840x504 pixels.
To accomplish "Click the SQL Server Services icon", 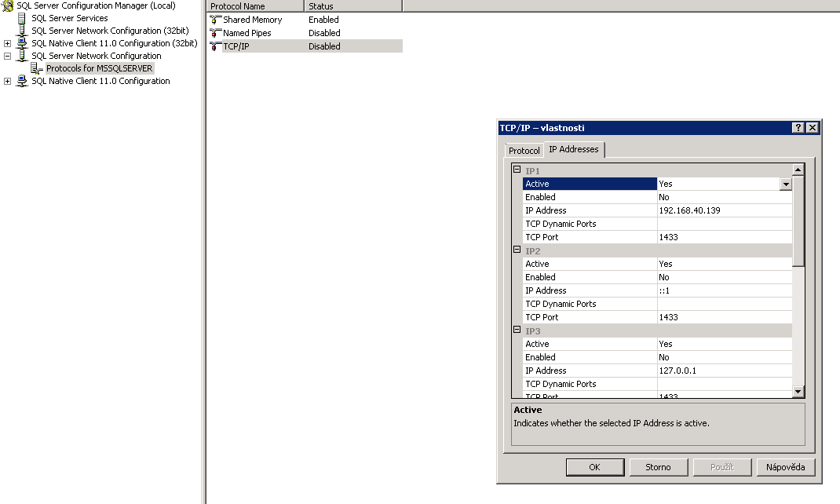I will (x=21, y=18).
